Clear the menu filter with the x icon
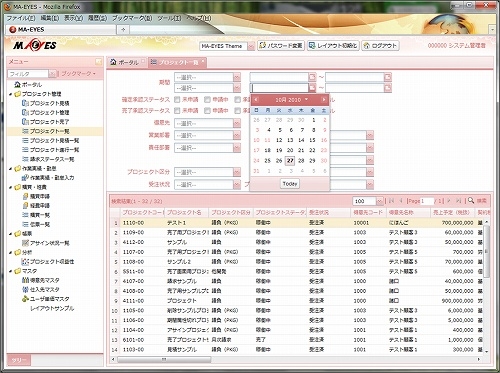Screen dimensions: 500x373 52,74
